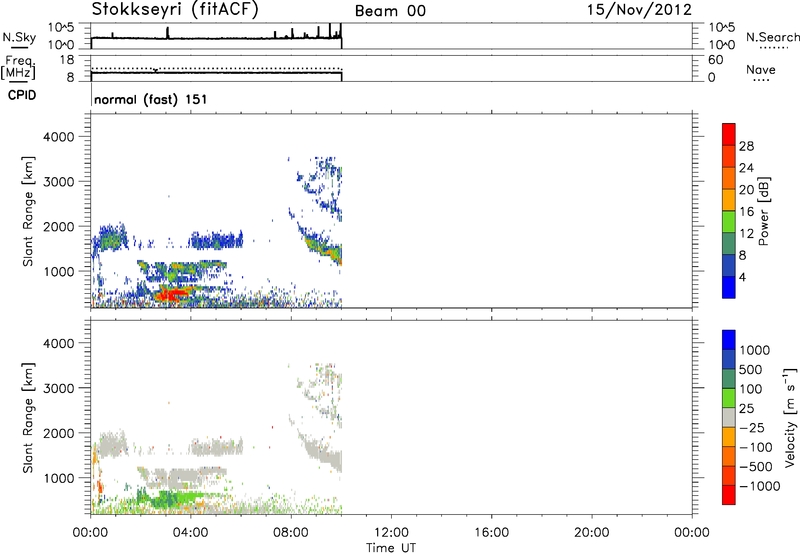800x554 pixels.
Task: Click the 15/Nov/2012 date label
Action: coord(639,10)
